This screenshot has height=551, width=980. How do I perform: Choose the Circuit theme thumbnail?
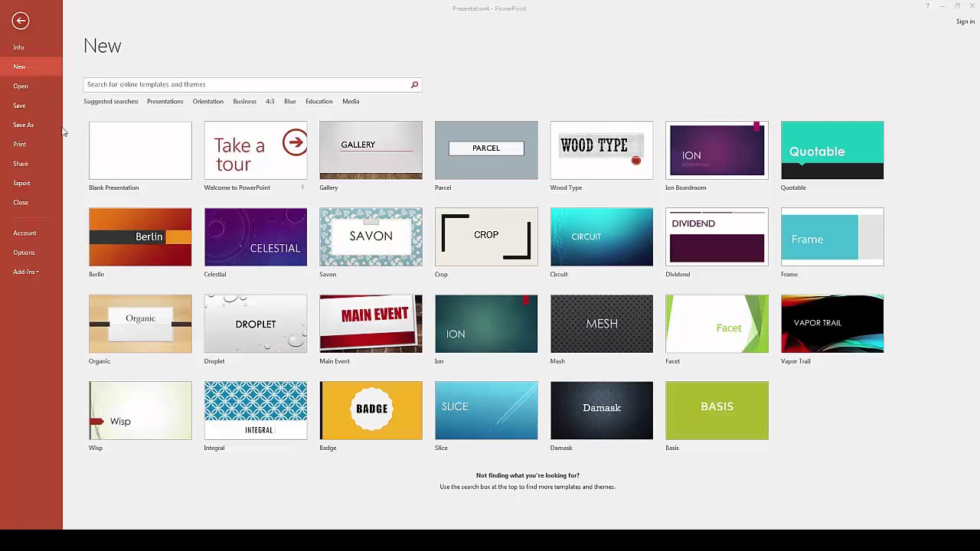click(602, 237)
